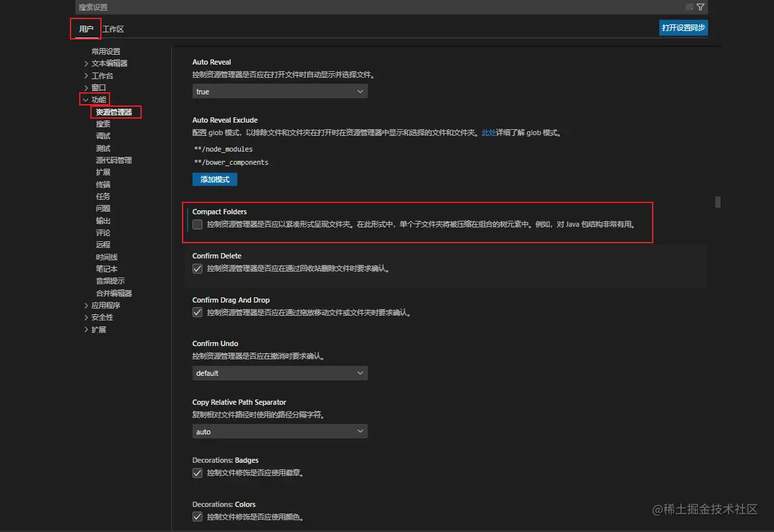This screenshot has height=532, width=774.
Task: Select 搜索 in the settings tree
Action: [103, 124]
